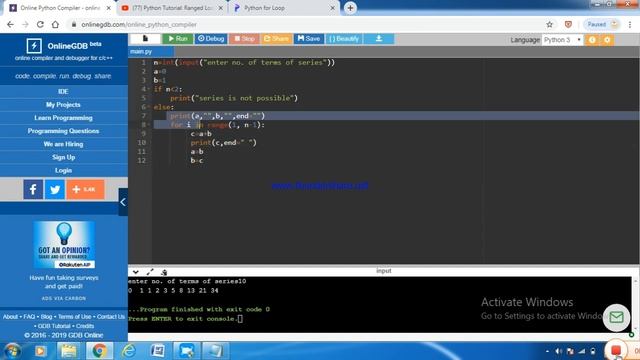
Task: Open Programming Questions in the sidebar
Action: pos(63,131)
